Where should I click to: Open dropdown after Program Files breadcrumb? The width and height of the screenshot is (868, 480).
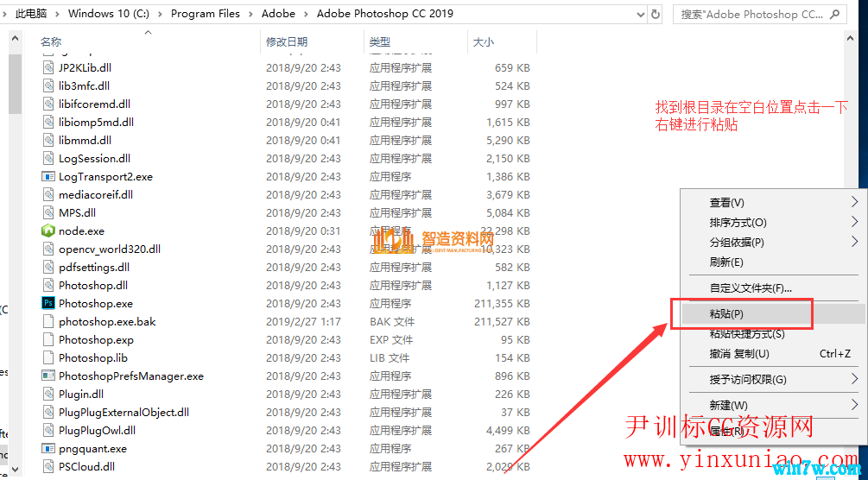250,14
